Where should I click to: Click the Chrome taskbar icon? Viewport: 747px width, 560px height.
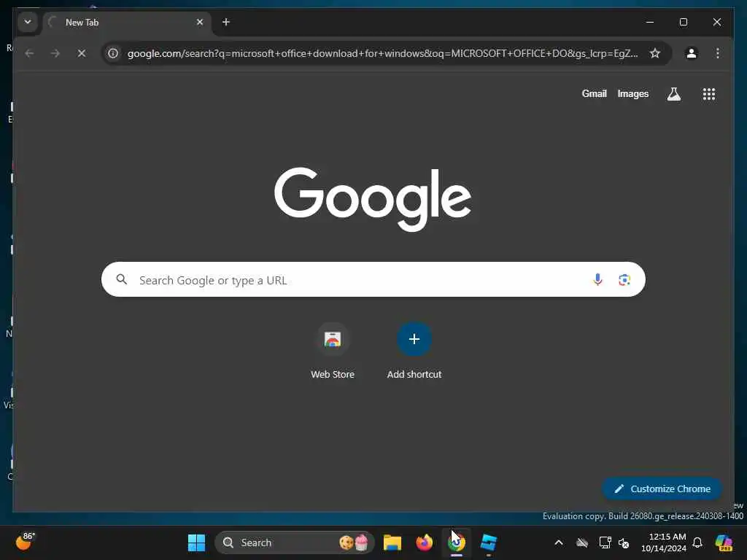(x=457, y=542)
